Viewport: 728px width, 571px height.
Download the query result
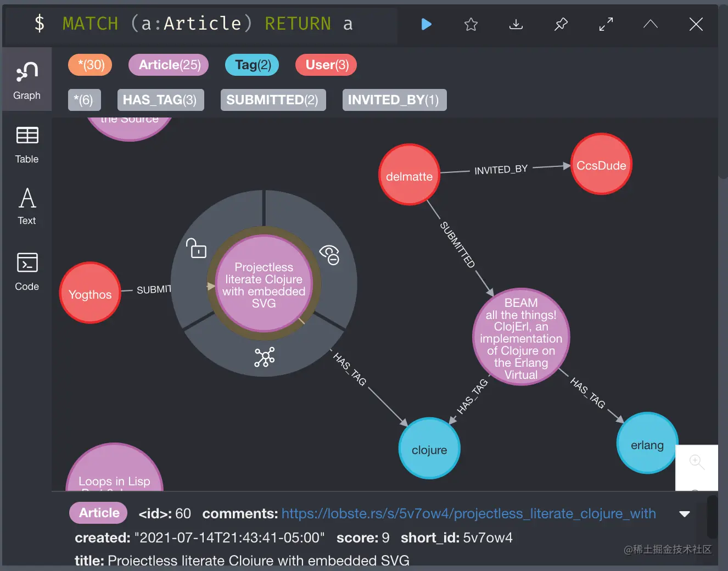pos(516,24)
